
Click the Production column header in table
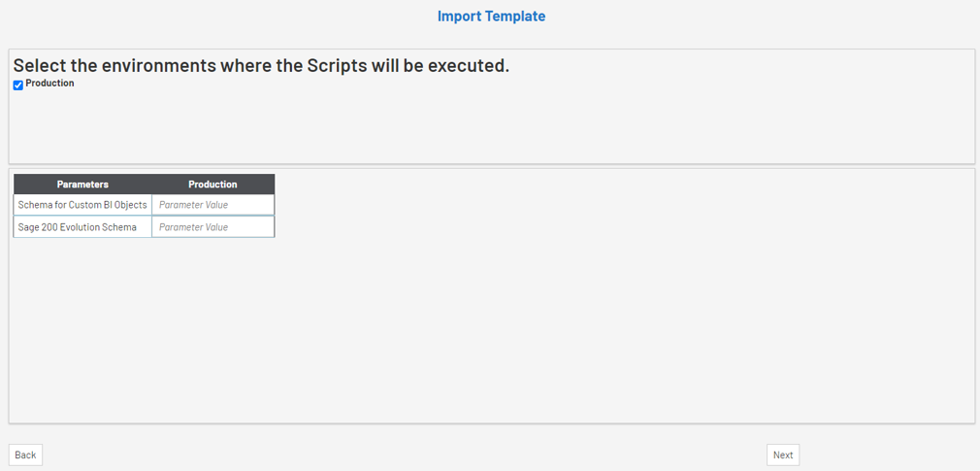[212, 185]
